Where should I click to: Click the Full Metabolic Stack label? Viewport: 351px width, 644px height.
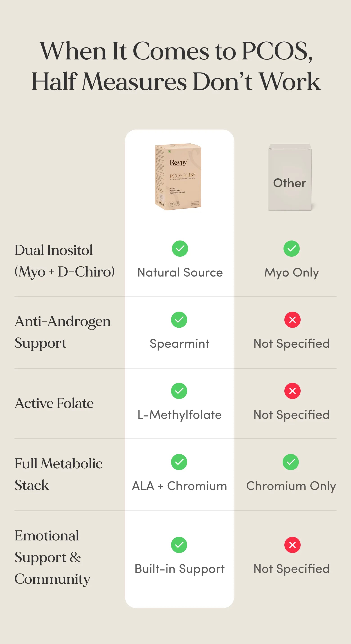tap(58, 474)
